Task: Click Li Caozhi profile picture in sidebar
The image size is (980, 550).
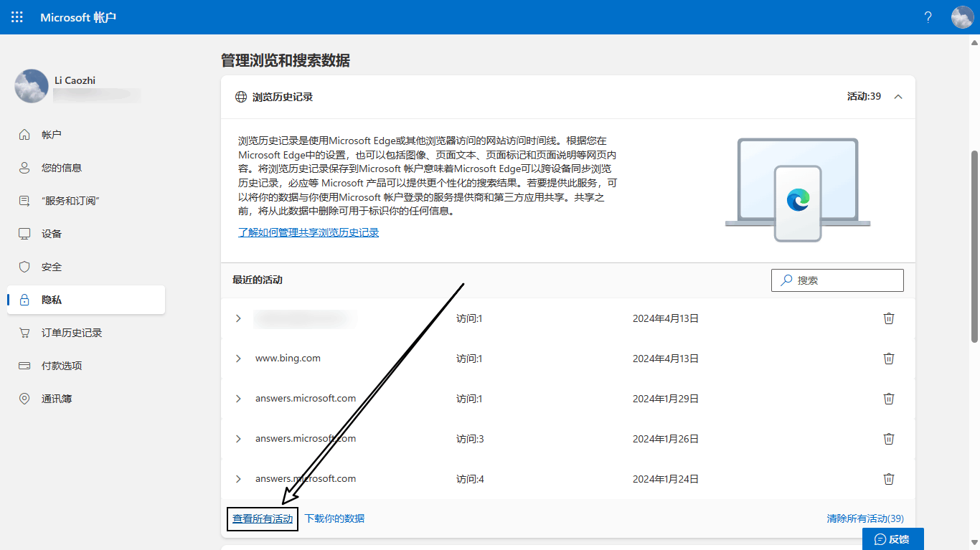Action: pyautogui.click(x=32, y=86)
